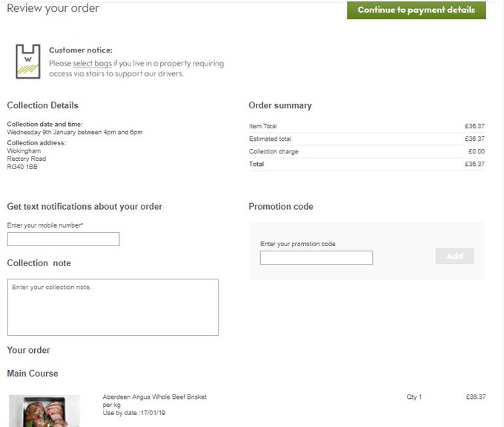Open the Aberdeen Angus brisket product image
This screenshot has width=504, height=427.
[44, 411]
